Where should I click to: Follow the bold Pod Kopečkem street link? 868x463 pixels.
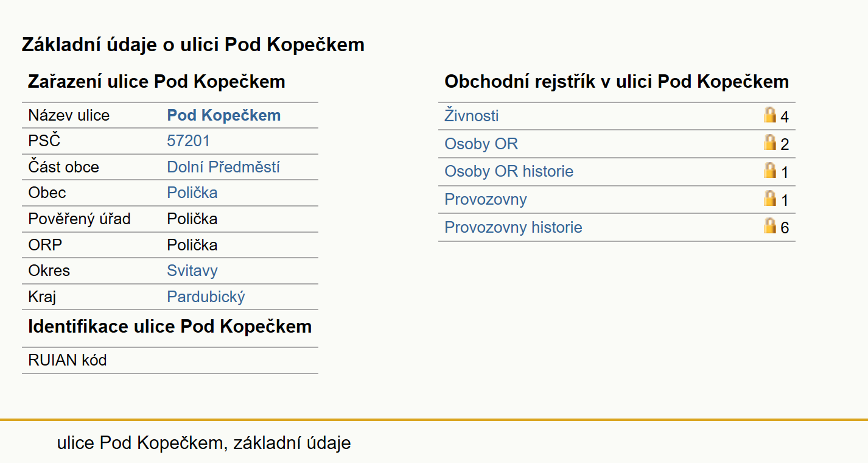(x=224, y=115)
